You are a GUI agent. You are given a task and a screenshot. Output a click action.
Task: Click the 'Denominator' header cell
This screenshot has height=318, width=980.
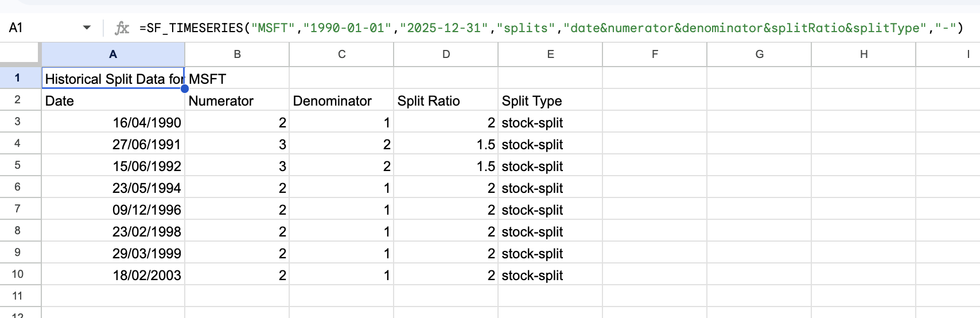click(x=341, y=100)
